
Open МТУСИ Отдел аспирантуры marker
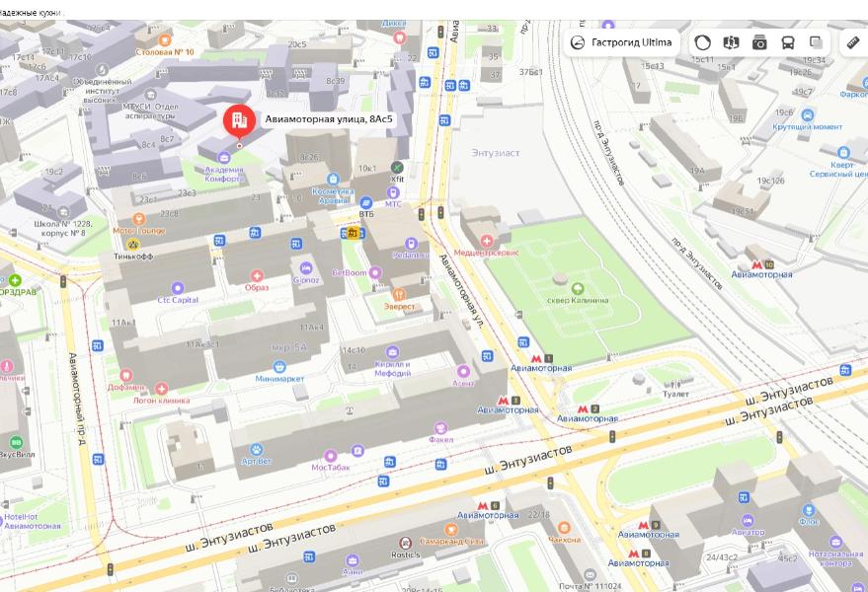(150, 94)
